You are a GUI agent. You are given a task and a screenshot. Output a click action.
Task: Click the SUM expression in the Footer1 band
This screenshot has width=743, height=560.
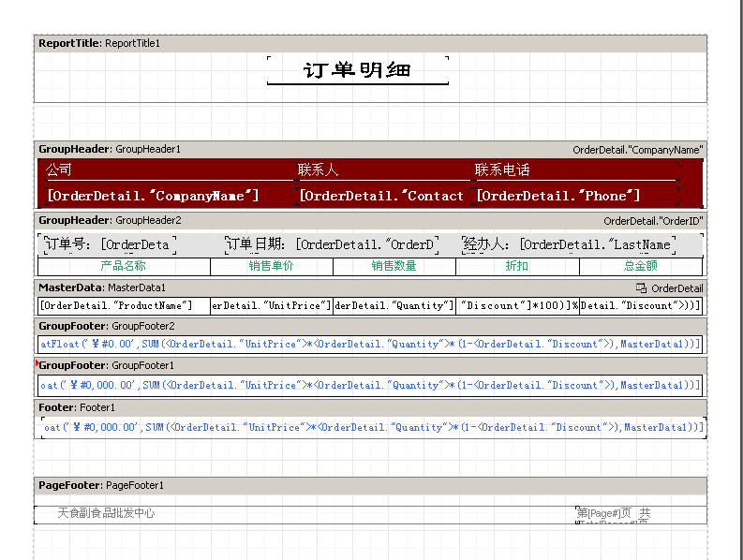click(x=371, y=427)
